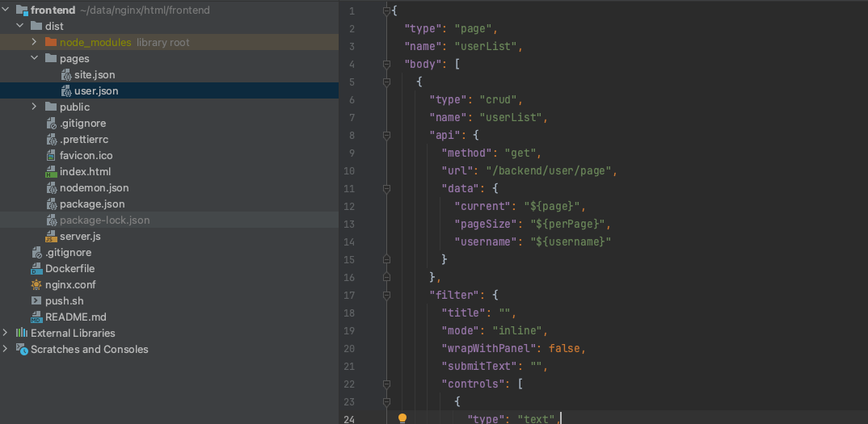Screen dimensions: 868x424
Task: Click the .gitignore icon above Dockerfile
Action: coord(36,253)
